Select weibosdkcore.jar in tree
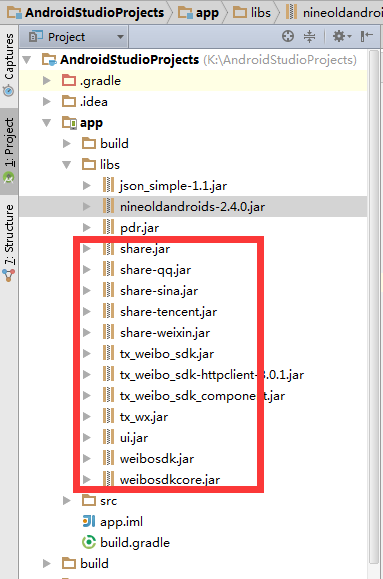Viewport: 383px width, 579px height. pyautogui.click(x=170, y=480)
